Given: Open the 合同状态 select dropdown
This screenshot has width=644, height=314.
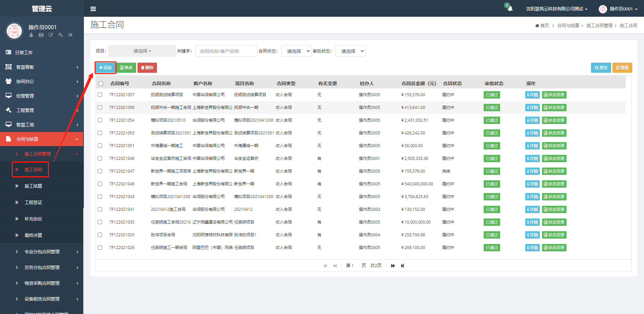Looking at the screenshot, I should click(x=297, y=51).
